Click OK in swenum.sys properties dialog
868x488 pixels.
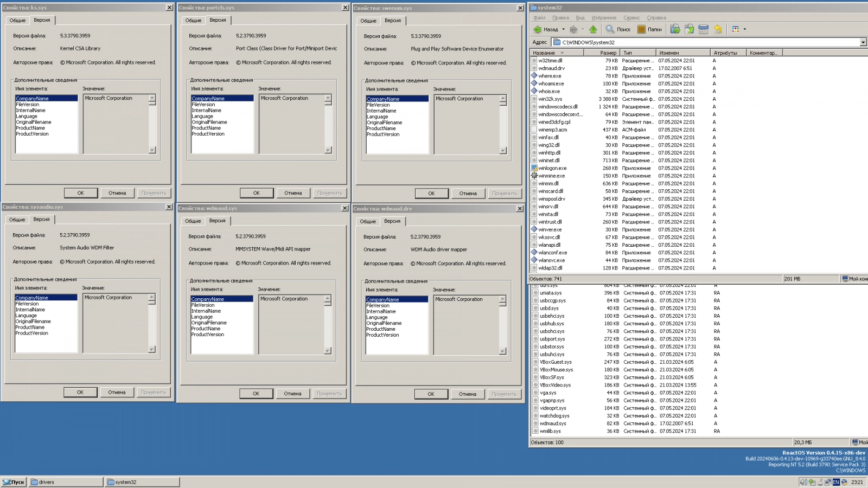point(432,194)
